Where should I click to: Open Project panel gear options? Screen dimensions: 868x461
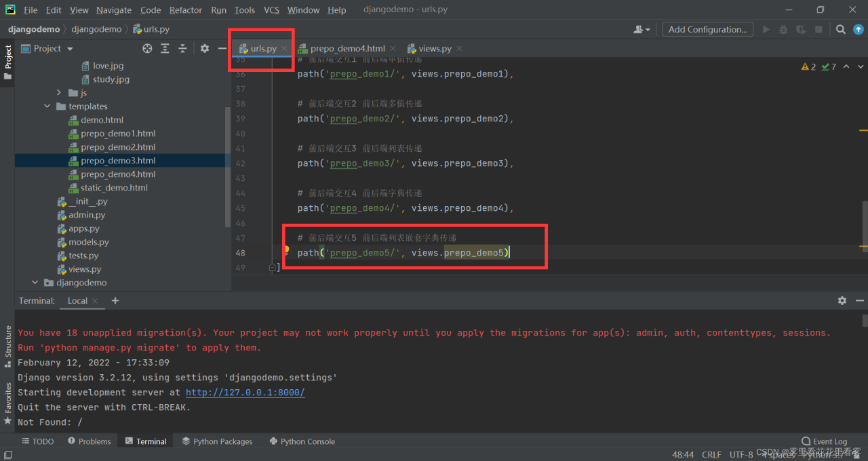click(204, 49)
